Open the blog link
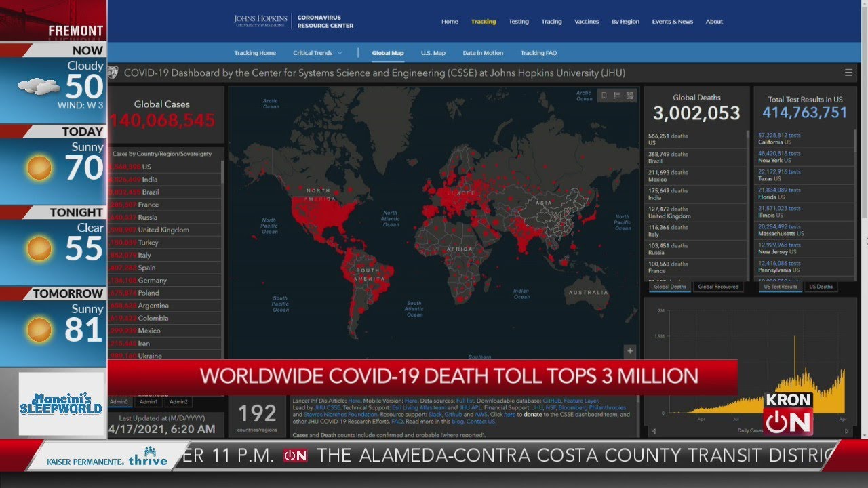 (458, 421)
